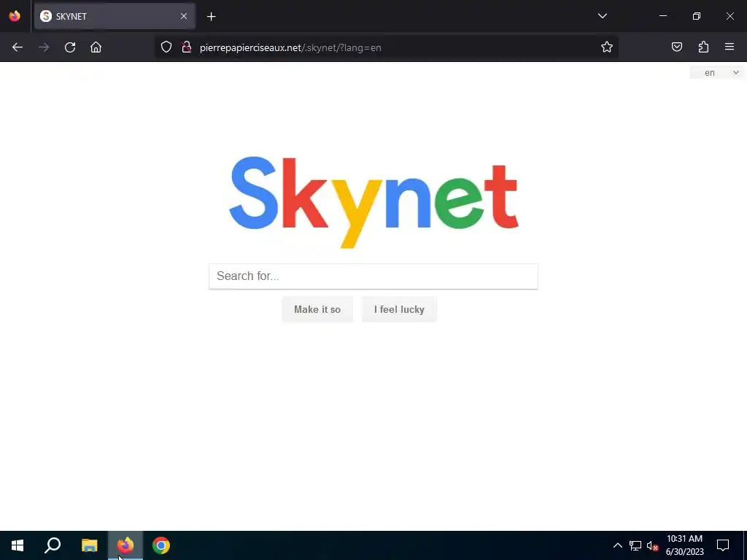Image resolution: width=747 pixels, height=560 pixels.
Task: Open the Windows Start menu
Action: (x=18, y=545)
